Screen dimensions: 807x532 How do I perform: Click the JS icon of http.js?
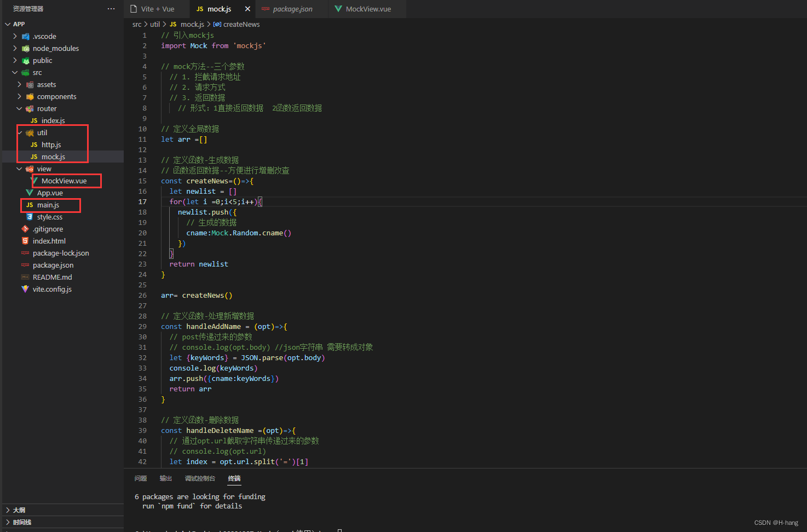[x=34, y=144]
